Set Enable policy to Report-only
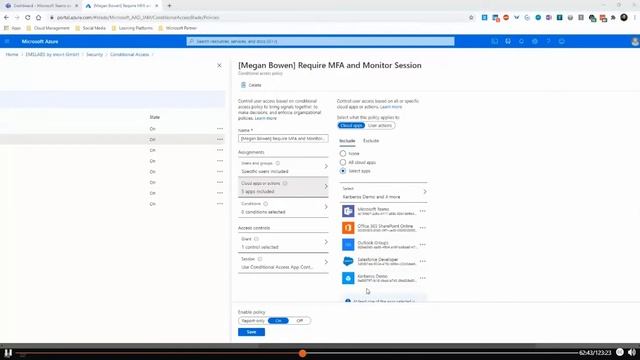Image resolution: width=640 pixels, height=360 pixels. point(253,321)
